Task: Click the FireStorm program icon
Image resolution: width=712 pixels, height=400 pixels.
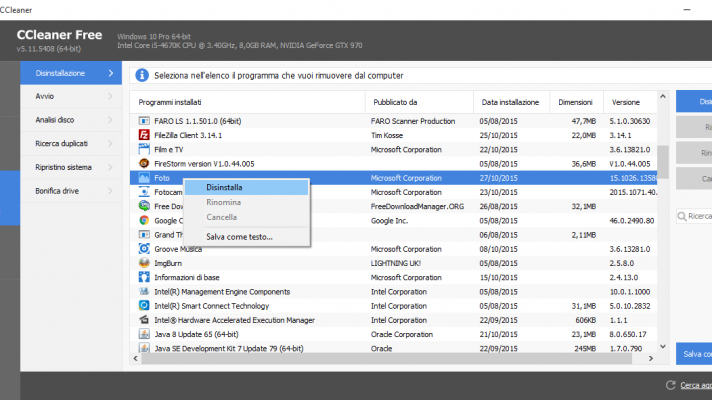Action: [x=145, y=163]
